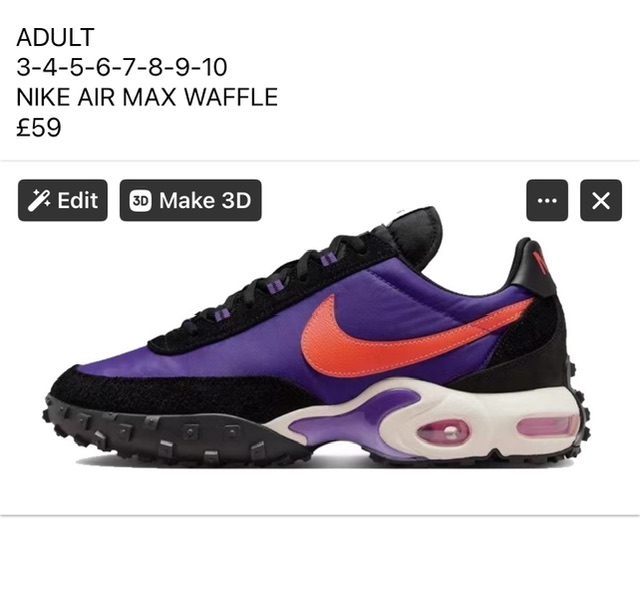Click the 3D badge icon
The height and width of the screenshot is (599, 640).
tap(140, 201)
